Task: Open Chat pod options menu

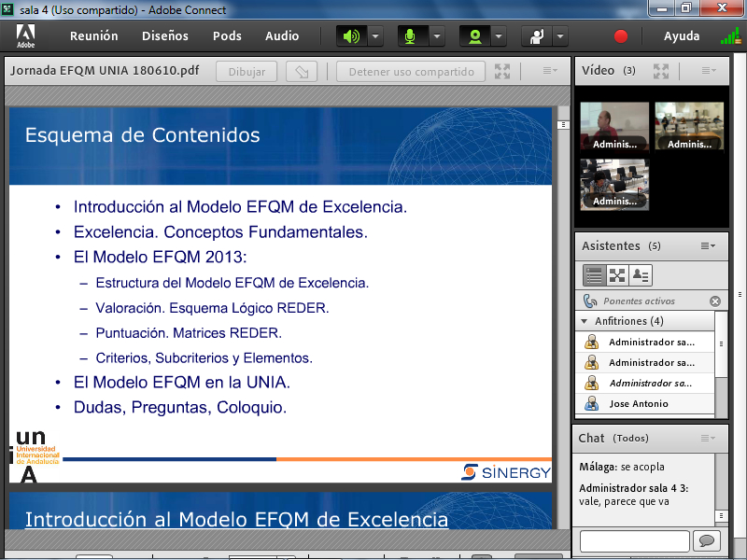Action: (x=708, y=438)
